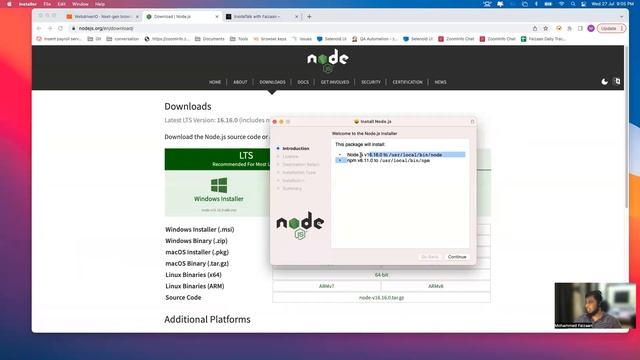640x360 pixels.
Task: Click the npm v8.11.0 install path line
Action: coord(388,160)
